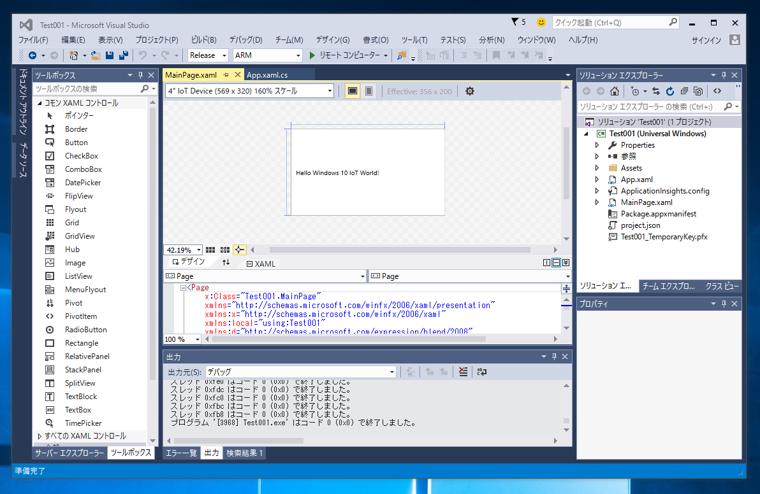Click the notifications flag icon
Viewport: 760px width, 494px height.
515,22
